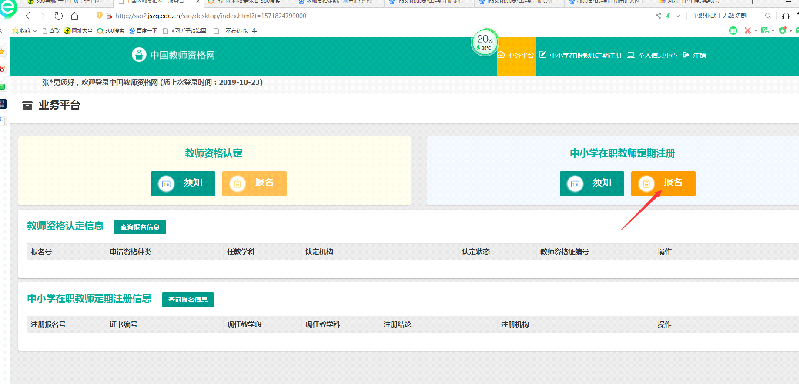Click the browser back arrow
Viewport: 799px width, 385px height.
28,16
